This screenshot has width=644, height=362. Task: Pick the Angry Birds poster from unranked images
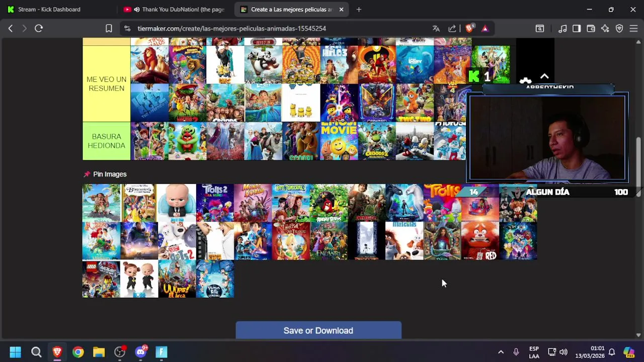pyautogui.click(x=329, y=203)
